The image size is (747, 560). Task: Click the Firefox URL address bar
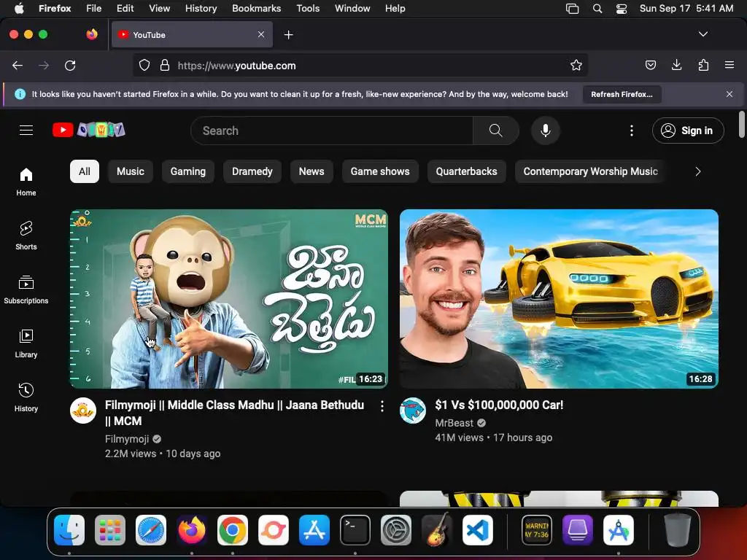coord(360,65)
